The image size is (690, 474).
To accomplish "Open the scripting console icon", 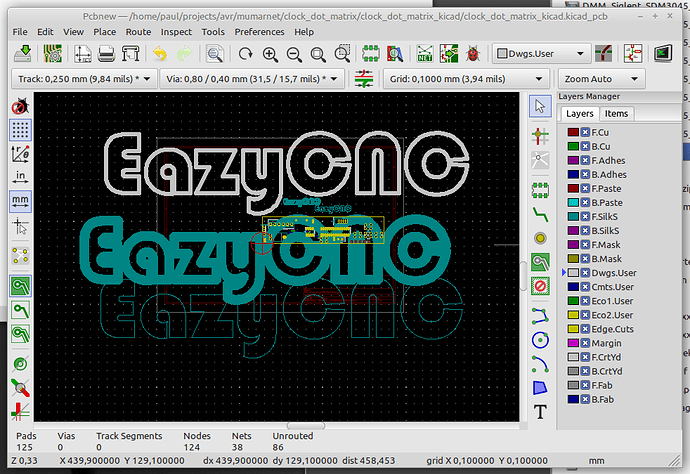I will [663, 54].
